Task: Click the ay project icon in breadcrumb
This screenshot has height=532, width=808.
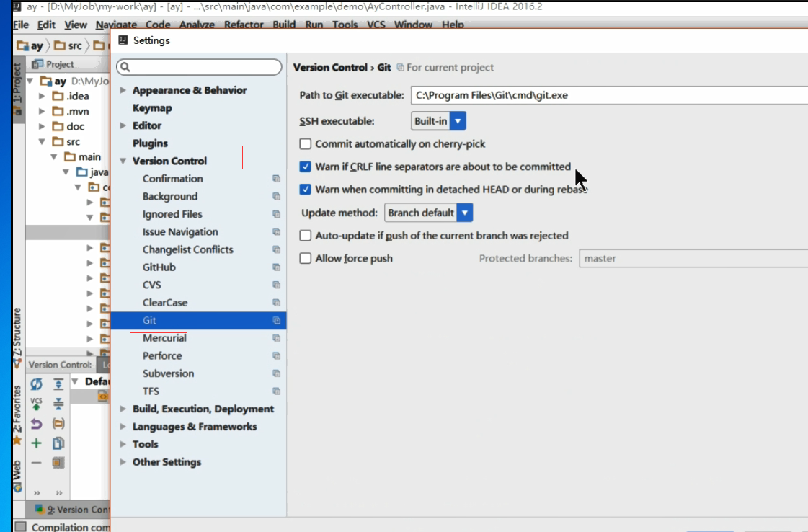Action: [x=22, y=46]
